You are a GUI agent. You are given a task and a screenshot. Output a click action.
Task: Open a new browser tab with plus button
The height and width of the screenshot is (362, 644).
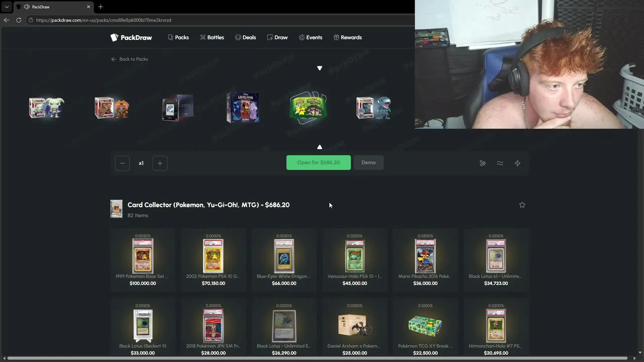coord(101,7)
